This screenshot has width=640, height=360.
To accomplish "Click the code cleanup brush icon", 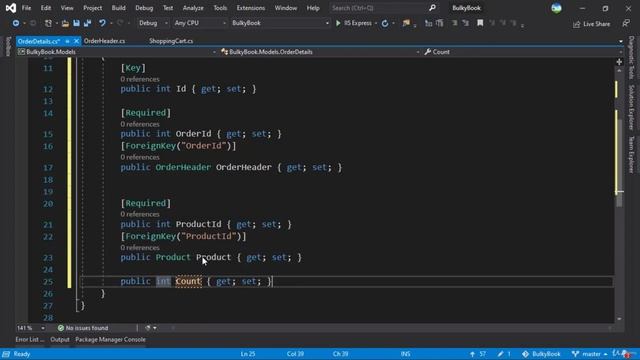I will pyautogui.click(x=148, y=328).
